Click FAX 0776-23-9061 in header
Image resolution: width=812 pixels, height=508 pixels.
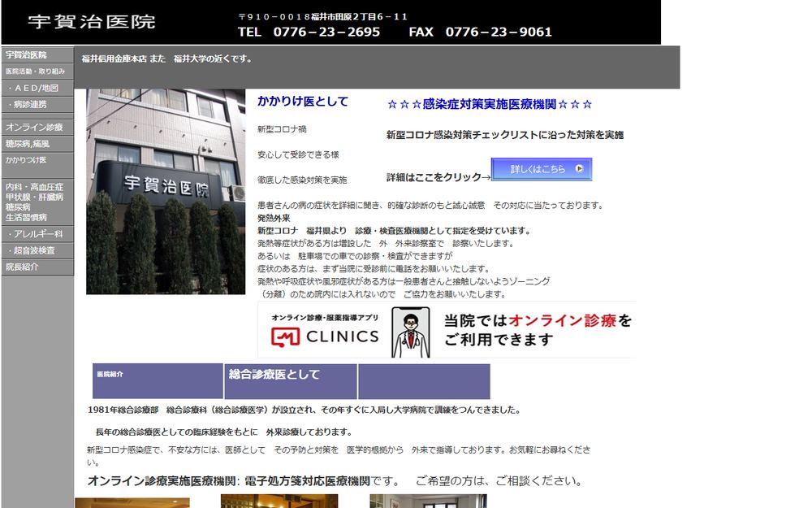[x=481, y=33]
